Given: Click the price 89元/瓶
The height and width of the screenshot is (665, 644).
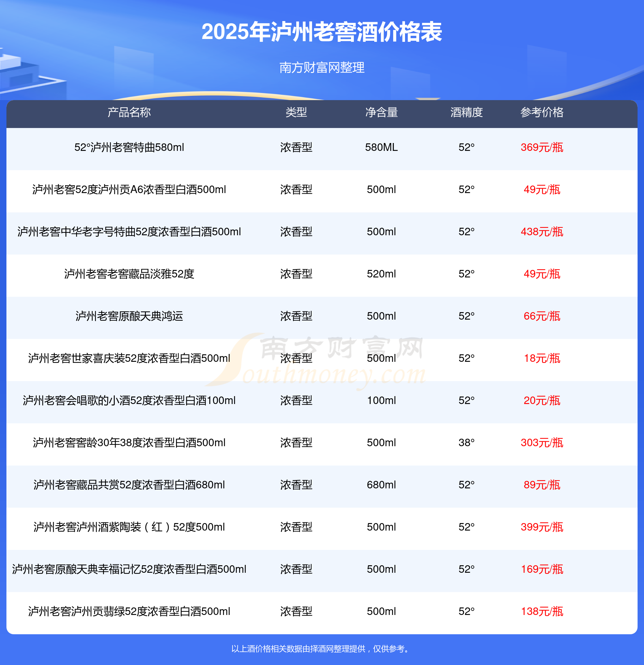Looking at the screenshot, I should (x=542, y=485).
